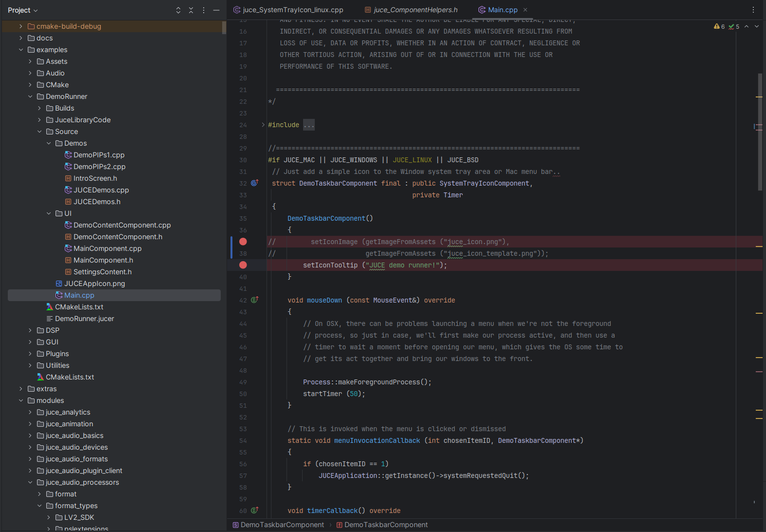Screen dimensions: 766x532
Task: Open the Project view selector dropdown
Action: [22, 10]
